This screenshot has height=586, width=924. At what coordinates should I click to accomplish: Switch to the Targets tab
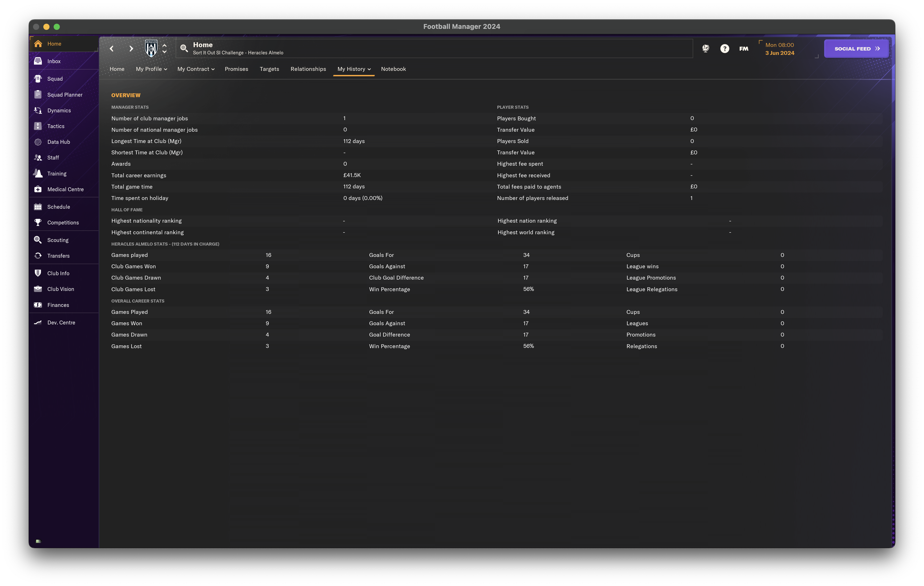(x=269, y=69)
